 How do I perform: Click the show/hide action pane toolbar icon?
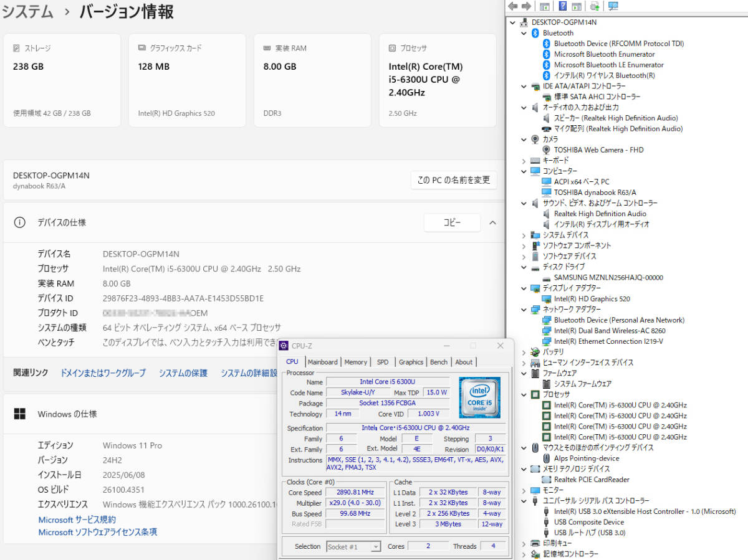tap(577, 6)
